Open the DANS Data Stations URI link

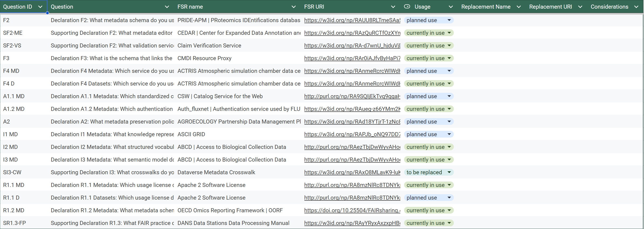(x=352, y=223)
